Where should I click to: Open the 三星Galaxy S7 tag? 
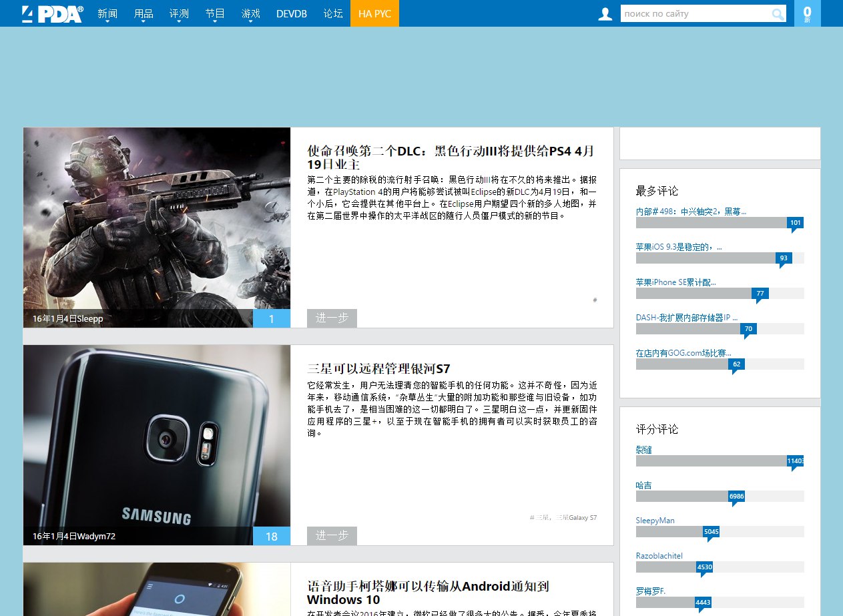(x=577, y=517)
